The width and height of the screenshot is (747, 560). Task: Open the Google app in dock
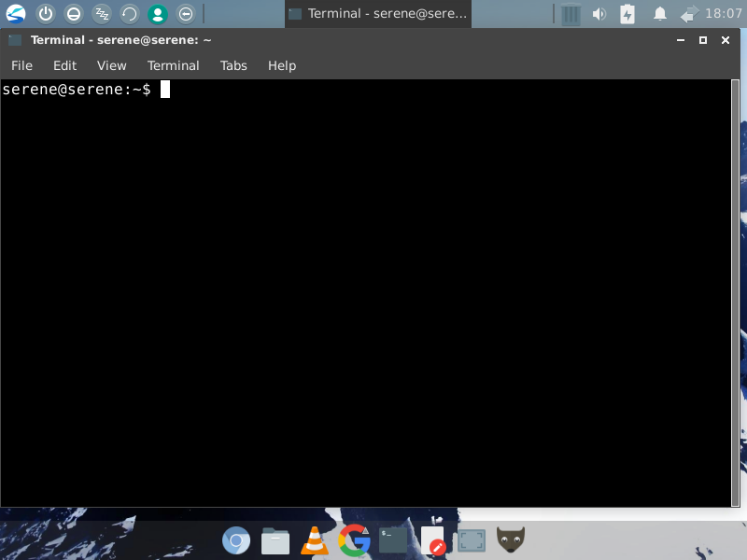(x=354, y=540)
